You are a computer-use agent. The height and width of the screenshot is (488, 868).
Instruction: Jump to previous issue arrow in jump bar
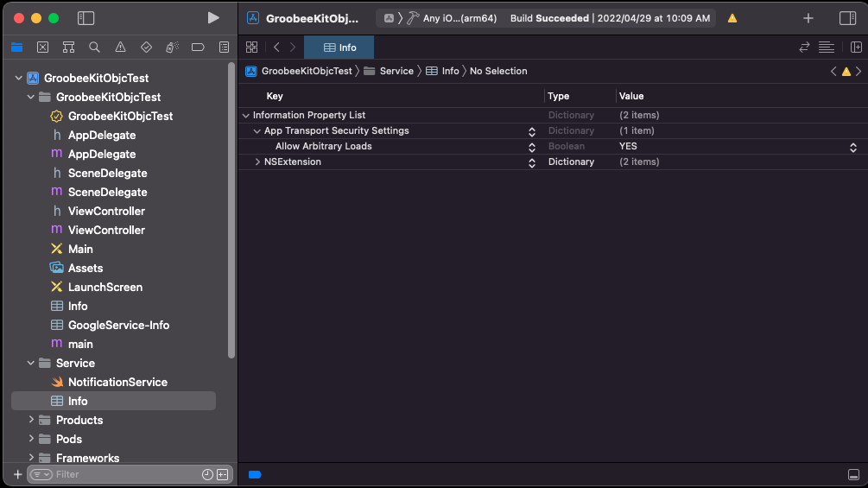833,71
